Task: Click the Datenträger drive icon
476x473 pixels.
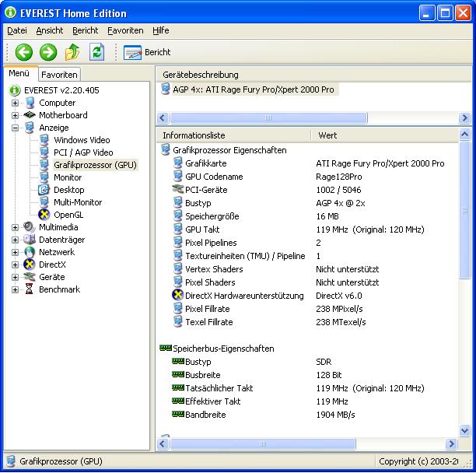Action: pos(30,240)
